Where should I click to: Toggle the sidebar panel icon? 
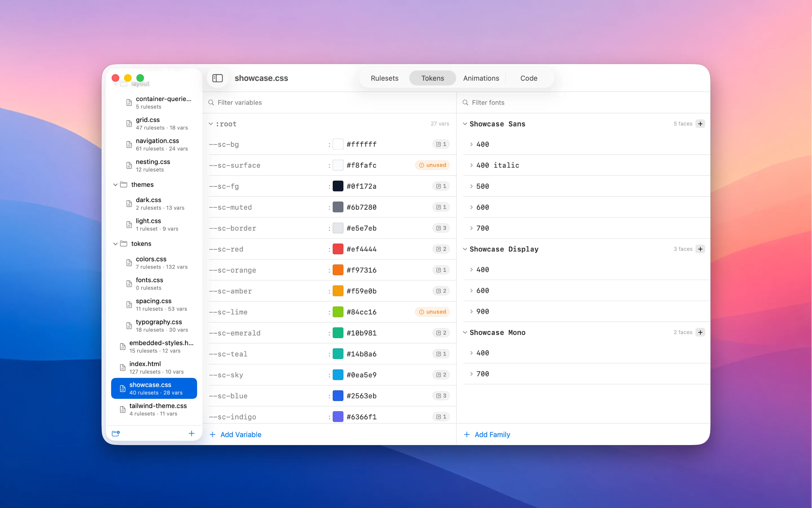(217, 78)
